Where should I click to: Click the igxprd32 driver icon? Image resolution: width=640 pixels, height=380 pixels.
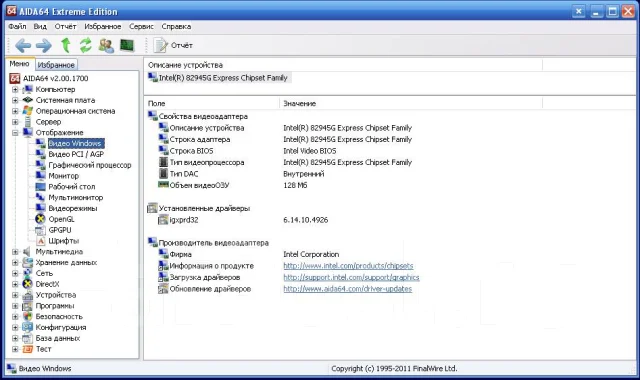click(163, 220)
